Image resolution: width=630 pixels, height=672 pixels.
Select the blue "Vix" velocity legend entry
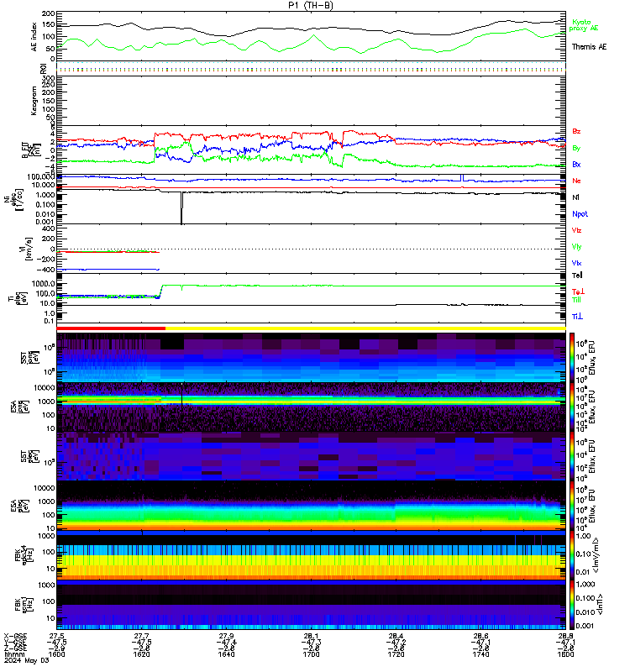point(576,263)
